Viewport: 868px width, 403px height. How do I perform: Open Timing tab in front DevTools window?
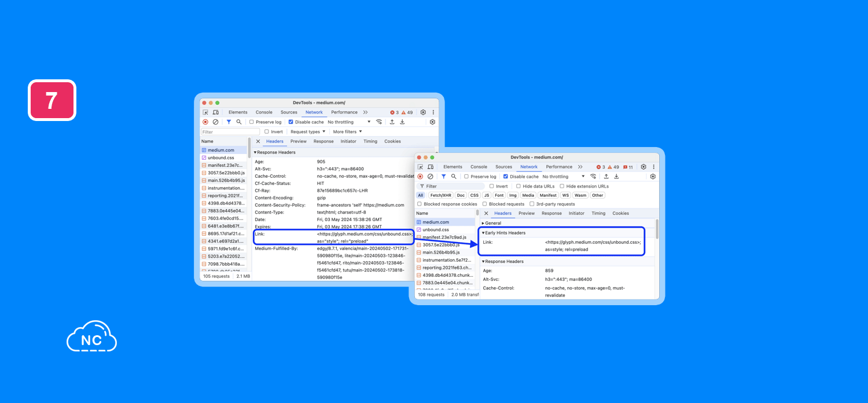pyautogui.click(x=598, y=213)
